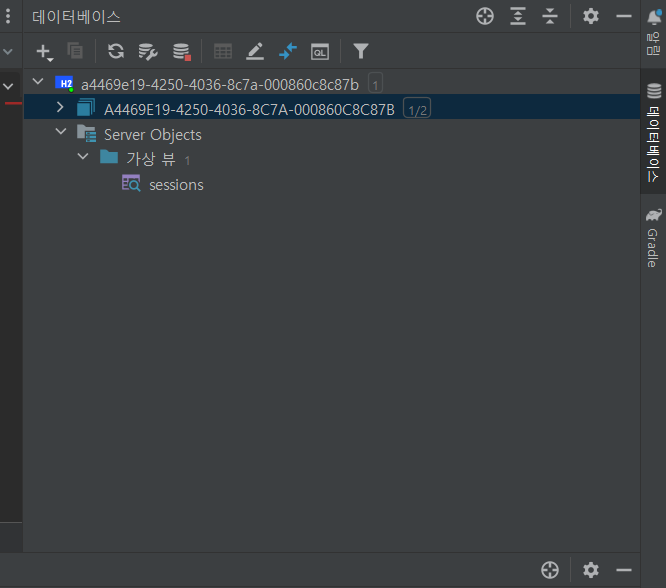Select Server Objects tree item

tap(152, 135)
